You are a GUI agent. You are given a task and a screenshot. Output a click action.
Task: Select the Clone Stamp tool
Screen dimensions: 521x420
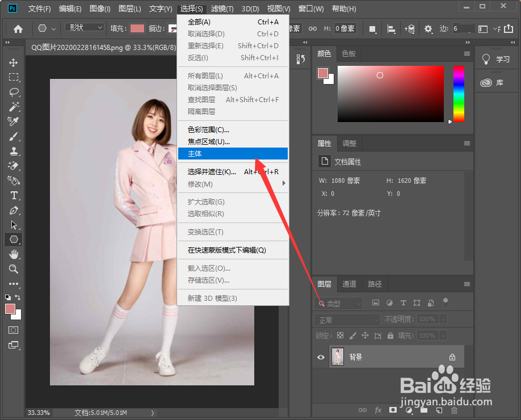(x=14, y=151)
